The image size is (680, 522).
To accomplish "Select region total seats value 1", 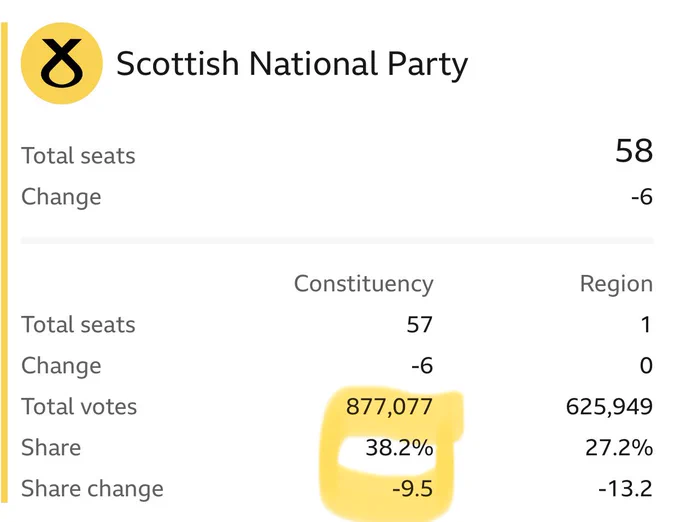I will click(x=646, y=324).
